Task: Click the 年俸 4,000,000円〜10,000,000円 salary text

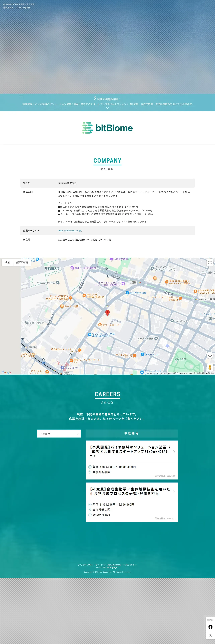Action: pos(114,467)
